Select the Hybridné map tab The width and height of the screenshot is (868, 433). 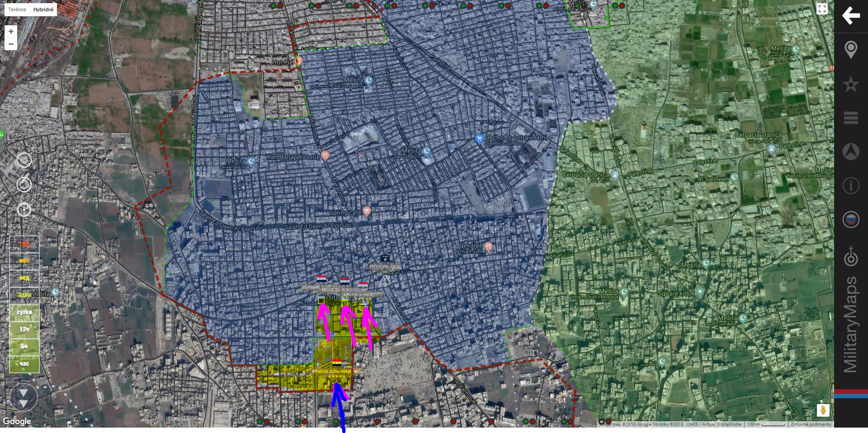pos(43,9)
